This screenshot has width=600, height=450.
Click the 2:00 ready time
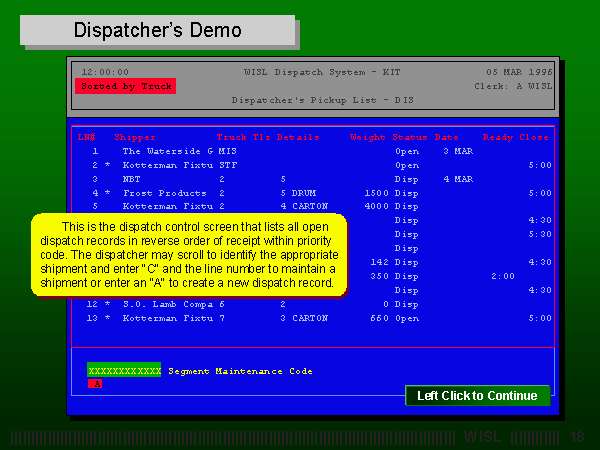[503, 276]
